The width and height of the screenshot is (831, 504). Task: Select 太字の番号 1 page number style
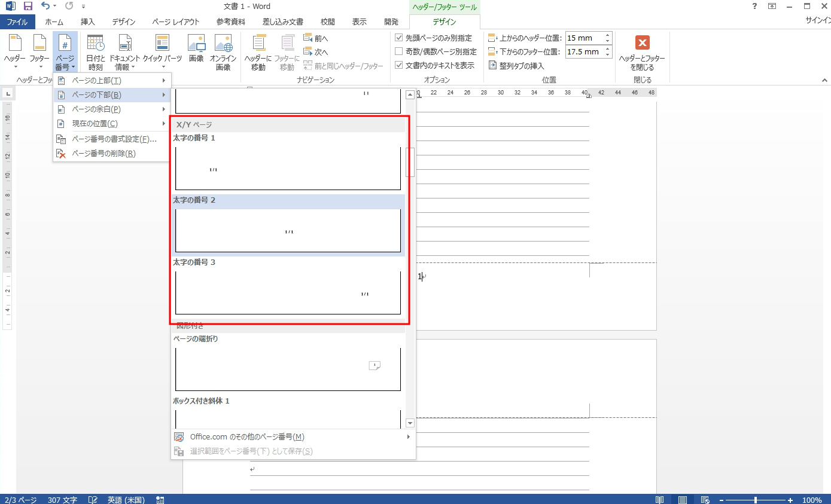click(x=288, y=162)
